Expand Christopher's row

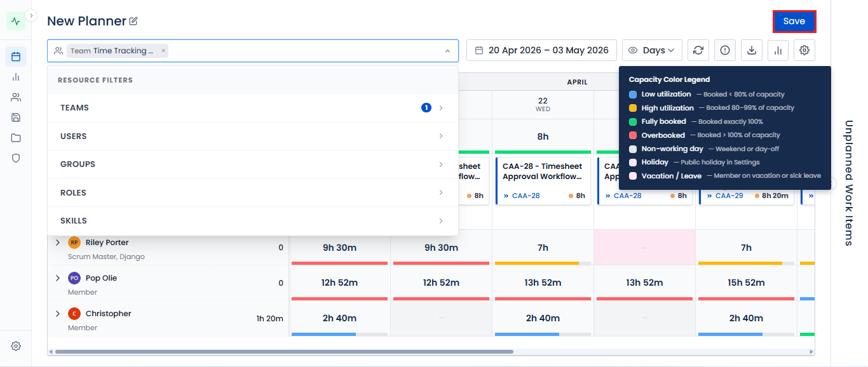(x=58, y=314)
